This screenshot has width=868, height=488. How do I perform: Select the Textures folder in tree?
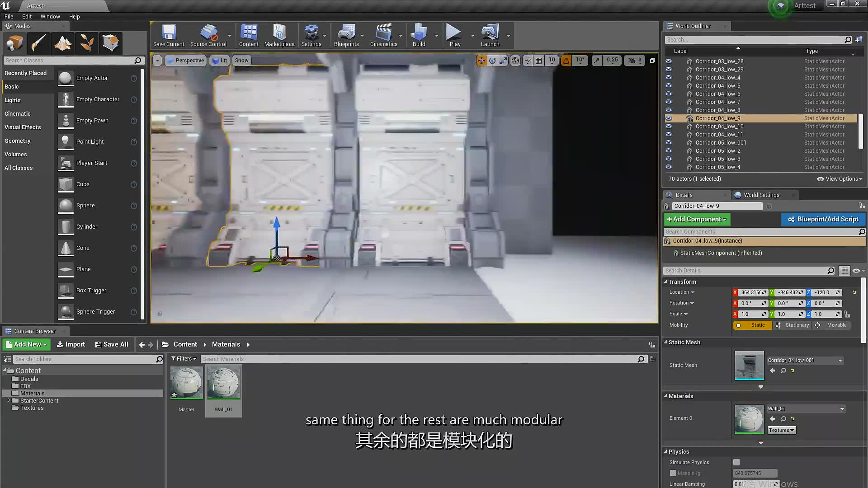[x=32, y=408]
